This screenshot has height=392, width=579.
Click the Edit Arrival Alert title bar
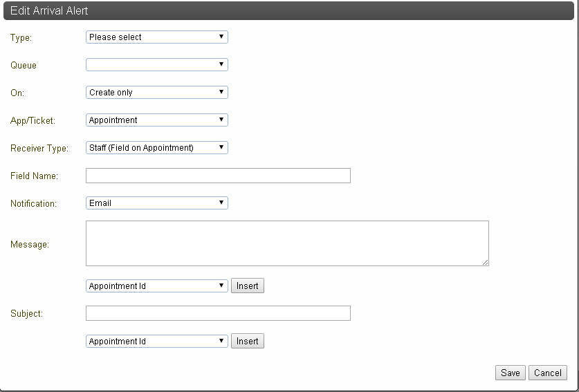pyautogui.click(x=288, y=10)
